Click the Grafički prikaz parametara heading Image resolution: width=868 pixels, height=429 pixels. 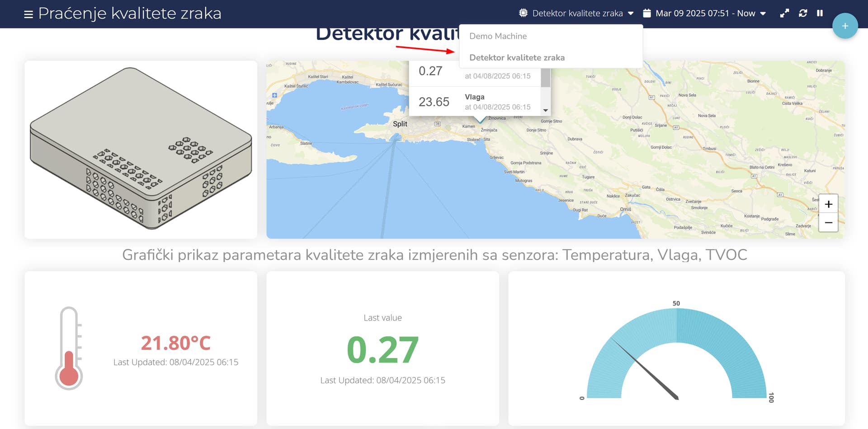pos(434,255)
